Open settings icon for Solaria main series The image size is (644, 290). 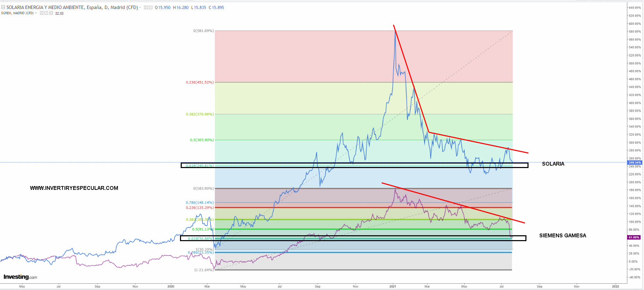tap(151, 8)
